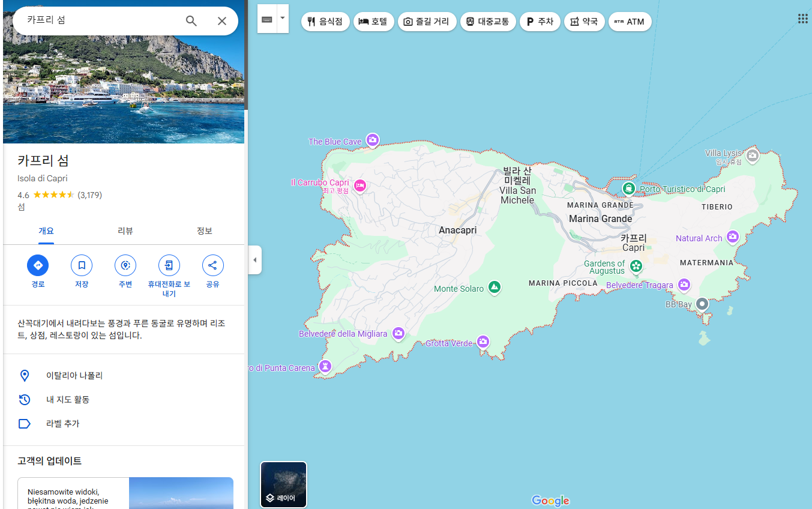Open 내 지도 활동 history row
812x509 pixels.
point(125,400)
